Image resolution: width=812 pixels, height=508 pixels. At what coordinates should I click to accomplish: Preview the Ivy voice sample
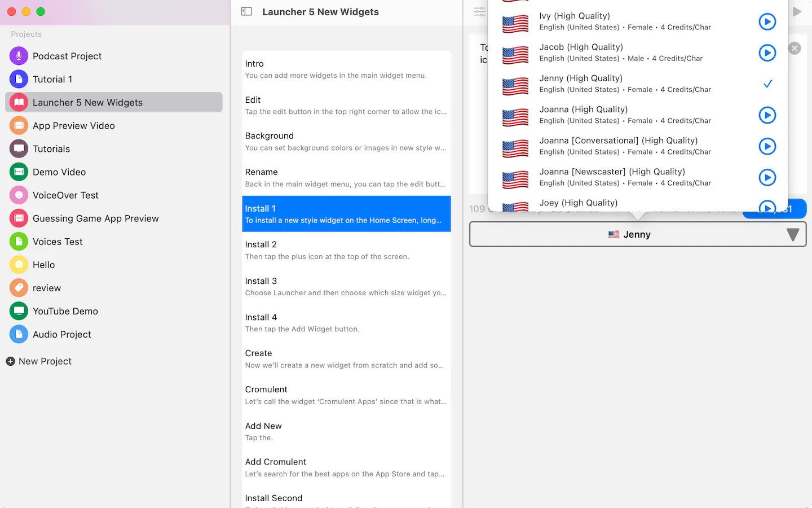pos(767,21)
